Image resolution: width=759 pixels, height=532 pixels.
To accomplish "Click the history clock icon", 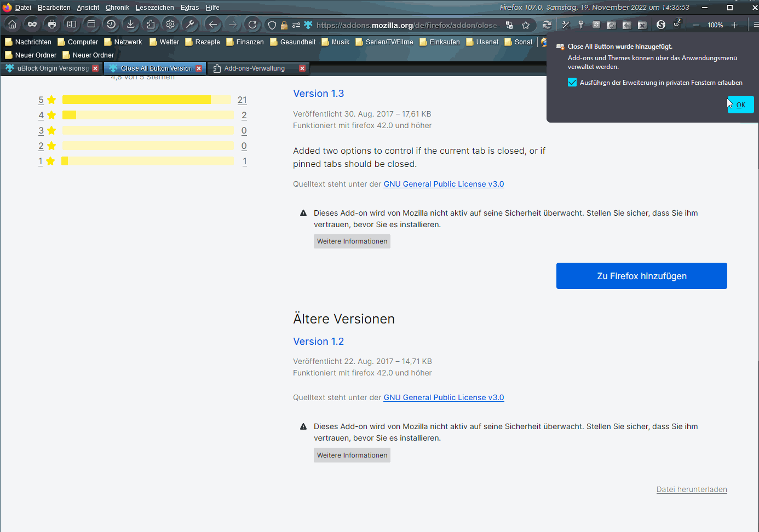I will click(111, 25).
